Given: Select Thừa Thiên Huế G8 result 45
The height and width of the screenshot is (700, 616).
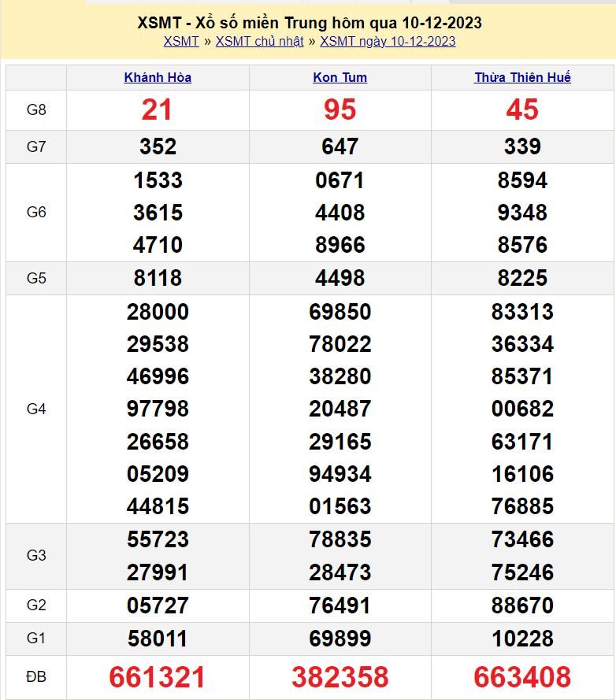Looking at the screenshot, I should click(522, 109).
